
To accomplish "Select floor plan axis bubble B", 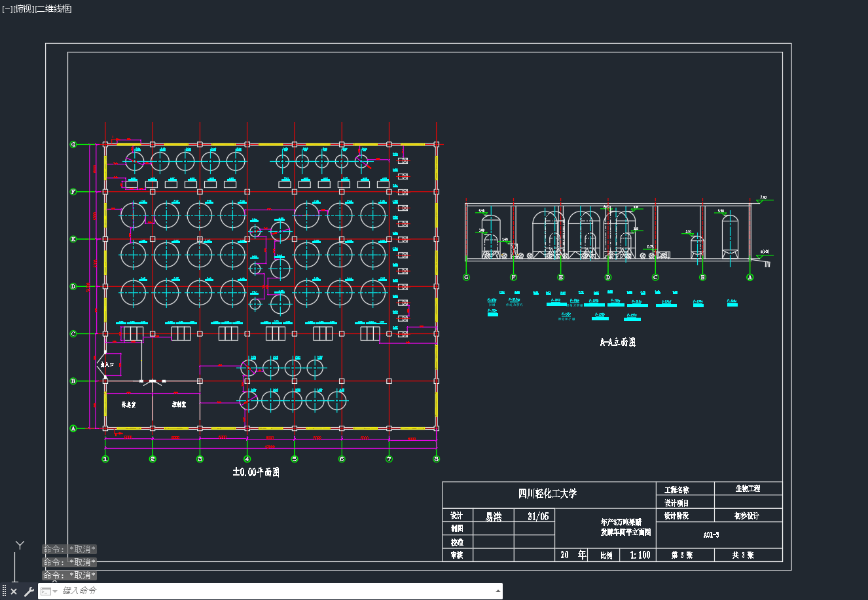I will pyautogui.click(x=73, y=381).
